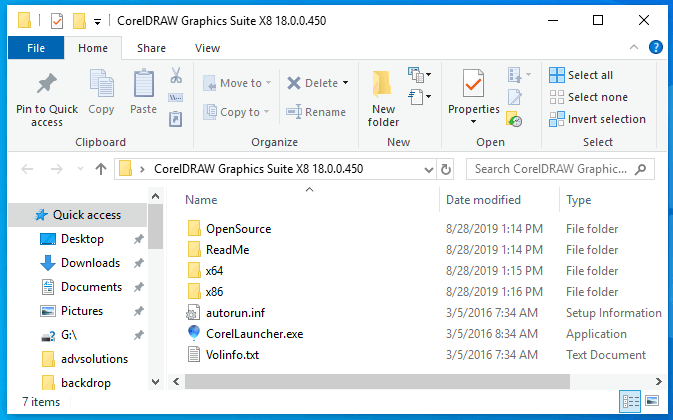The width and height of the screenshot is (673, 420).
Task: Refresh the folder view with the refresh icon
Action: tap(446, 169)
